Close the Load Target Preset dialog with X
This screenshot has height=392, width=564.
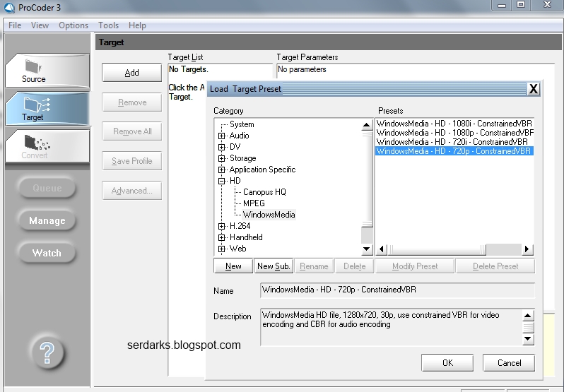click(x=534, y=89)
